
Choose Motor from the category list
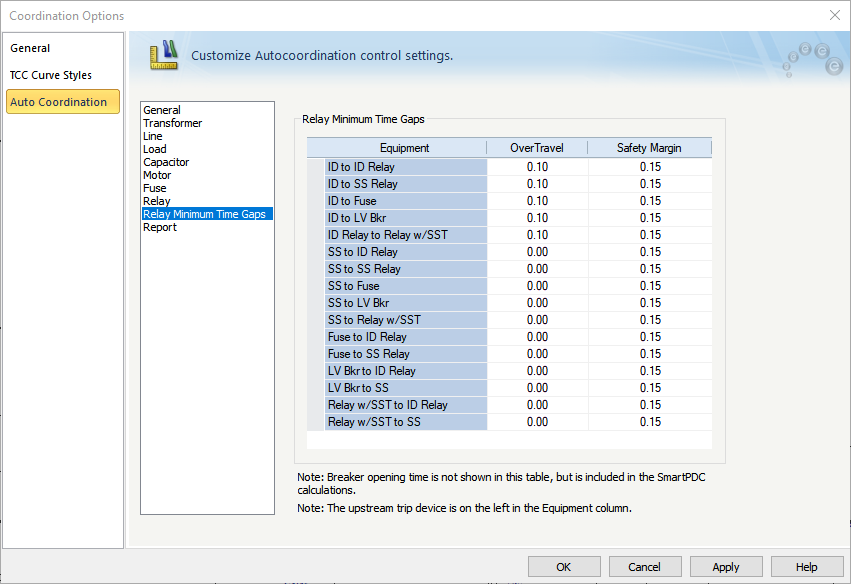157,175
